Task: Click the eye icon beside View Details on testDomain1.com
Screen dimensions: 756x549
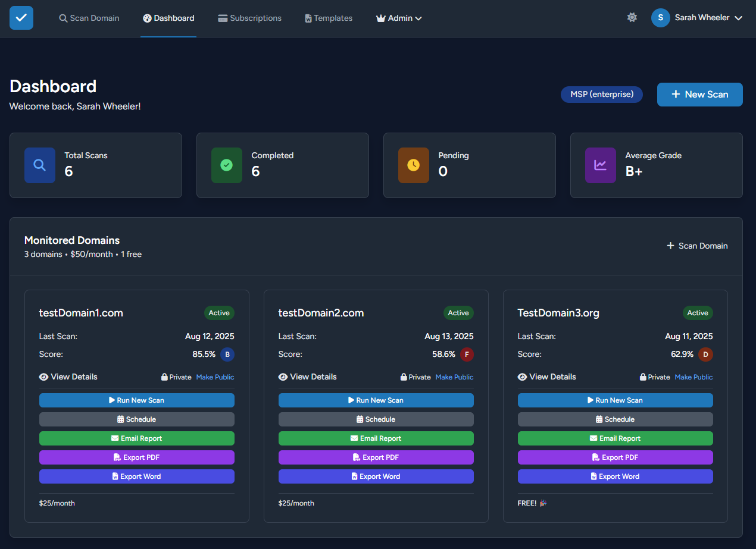Action: [x=43, y=377]
